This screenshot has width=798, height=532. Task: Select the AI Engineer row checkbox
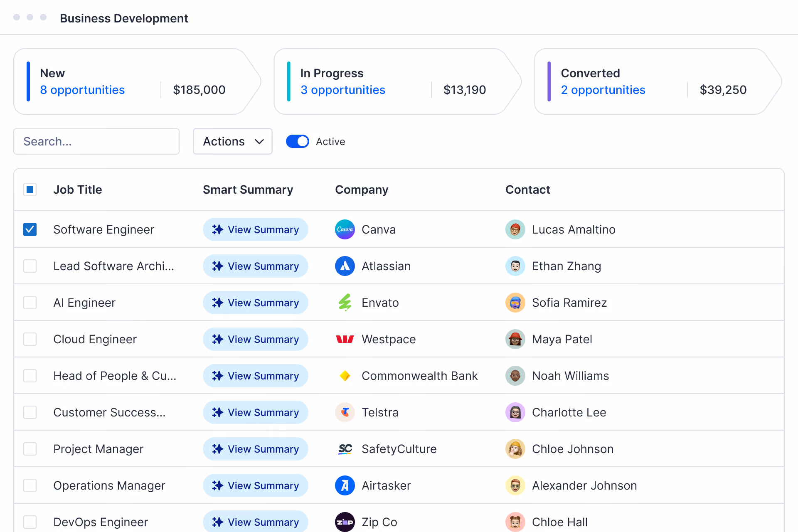coord(30,303)
